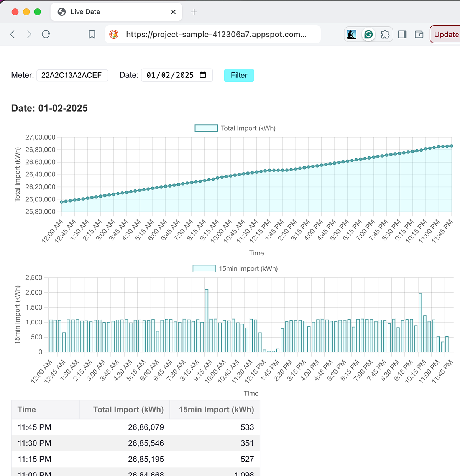Screen dimensions: 460x476
Task: Toggle the browser sidebar panel icon
Action: click(x=402, y=35)
